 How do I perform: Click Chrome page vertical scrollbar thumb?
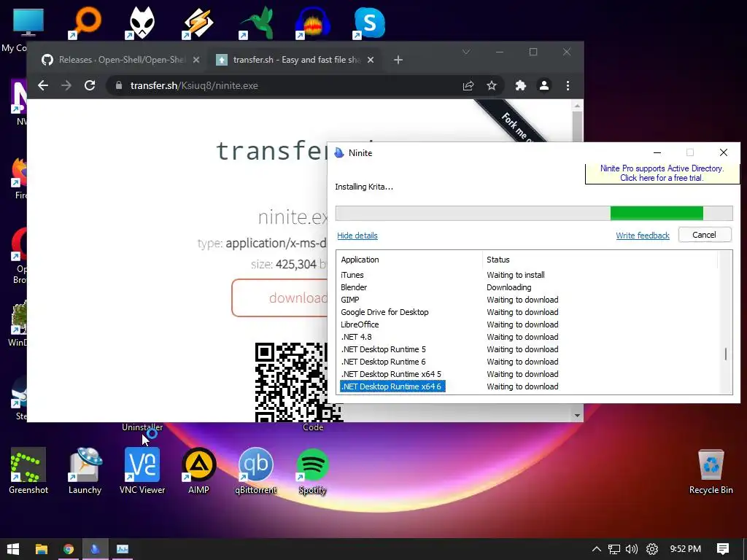tap(577, 126)
